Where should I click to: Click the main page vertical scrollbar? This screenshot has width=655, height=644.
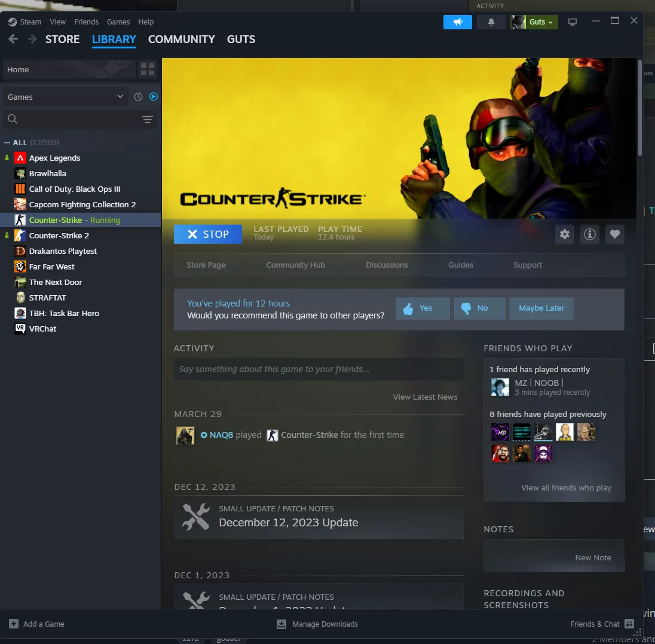[x=639, y=108]
